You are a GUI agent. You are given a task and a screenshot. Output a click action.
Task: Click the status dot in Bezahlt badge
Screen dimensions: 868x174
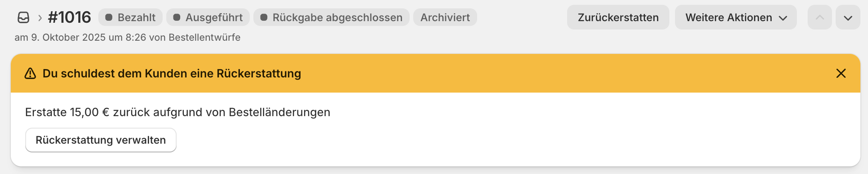point(109,18)
